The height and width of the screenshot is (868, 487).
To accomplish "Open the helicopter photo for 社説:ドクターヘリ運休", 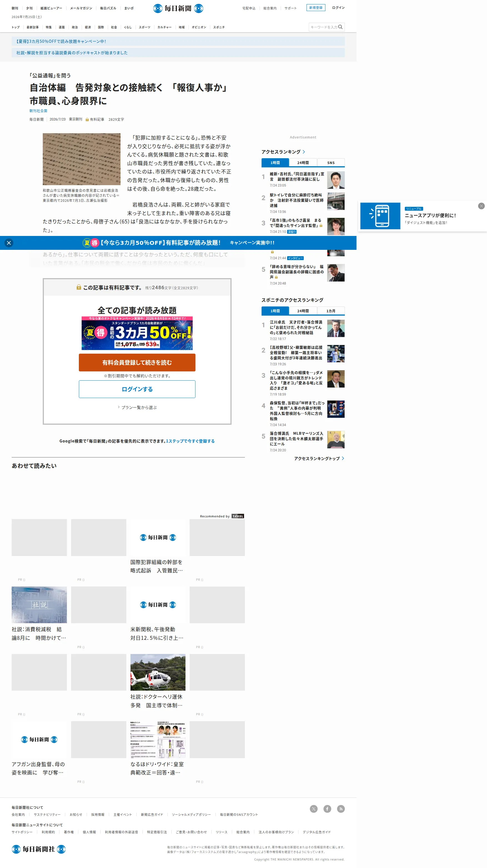I will pos(158,672).
